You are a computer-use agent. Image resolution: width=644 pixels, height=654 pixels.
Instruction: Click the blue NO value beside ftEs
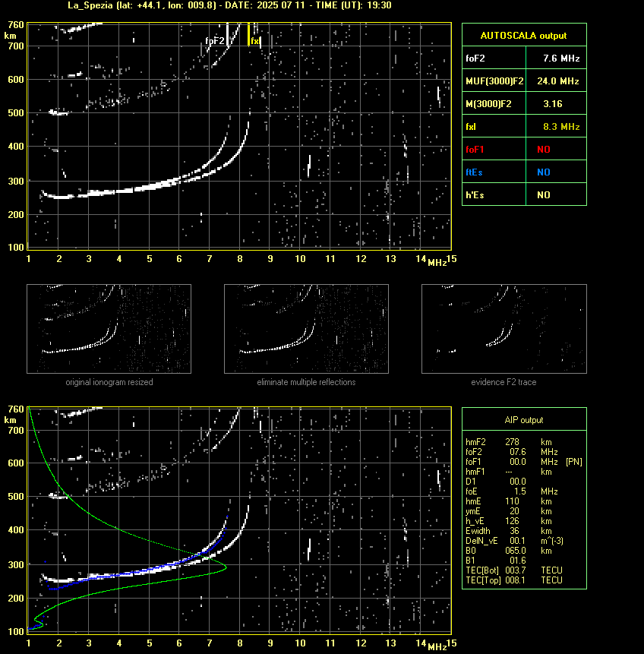click(x=544, y=172)
